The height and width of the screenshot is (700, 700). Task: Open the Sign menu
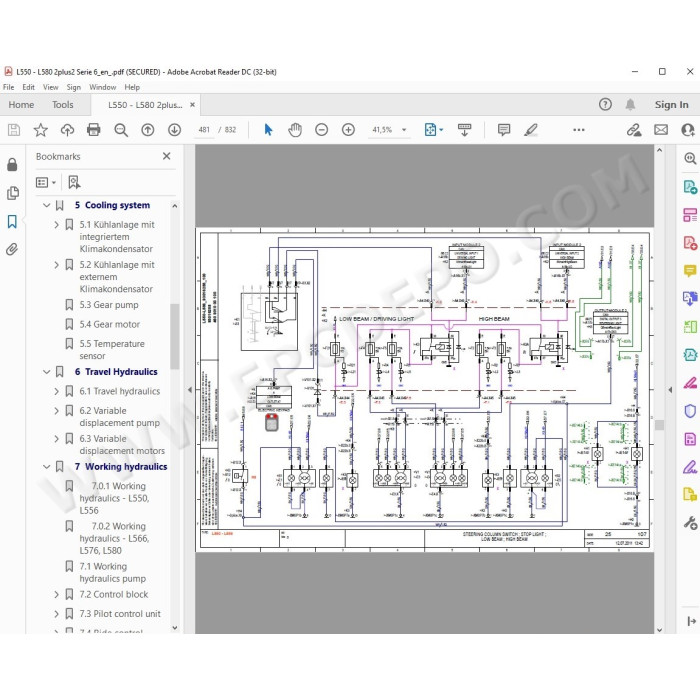pos(74,87)
